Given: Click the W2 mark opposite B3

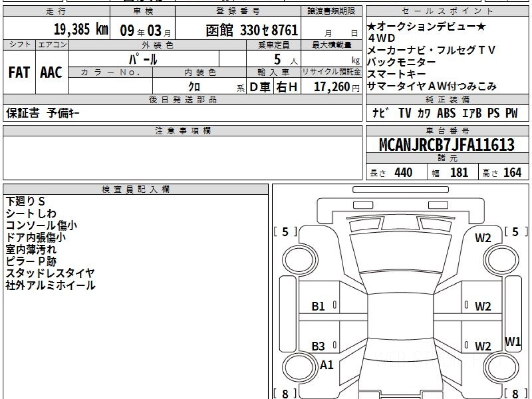Looking at the screenshot, I should 483,346.
